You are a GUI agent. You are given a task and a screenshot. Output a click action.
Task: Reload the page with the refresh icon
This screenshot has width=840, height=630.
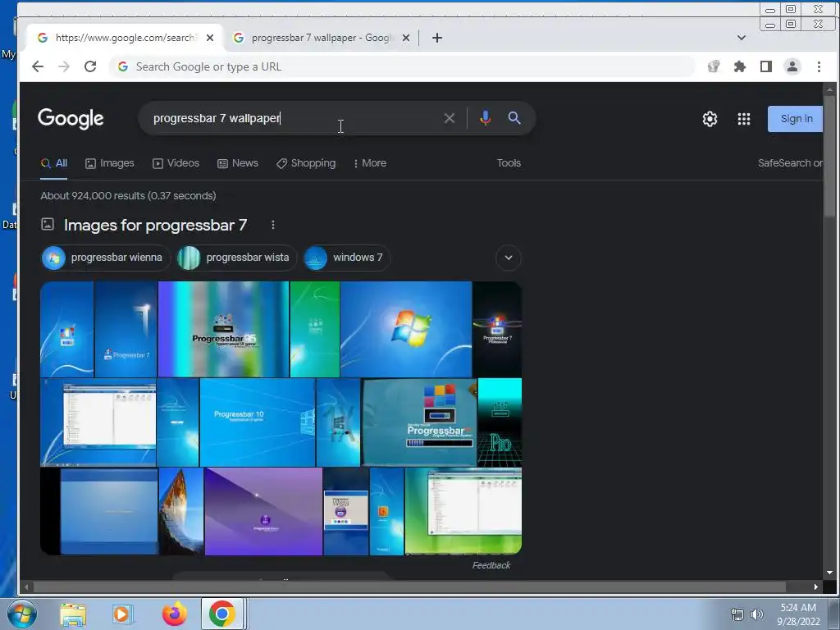click(90, 66)
